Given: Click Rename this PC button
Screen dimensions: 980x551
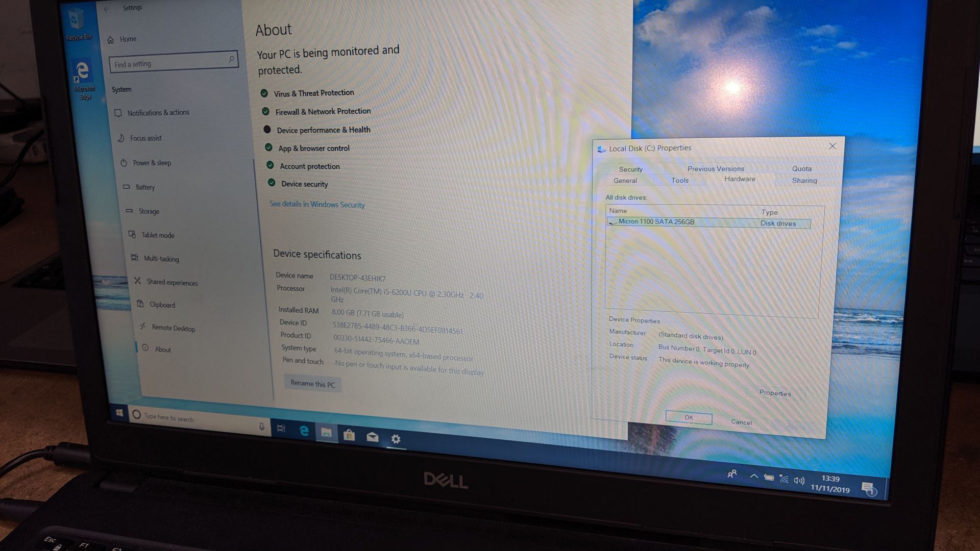Looking at the screenshot, I should 312,384.
